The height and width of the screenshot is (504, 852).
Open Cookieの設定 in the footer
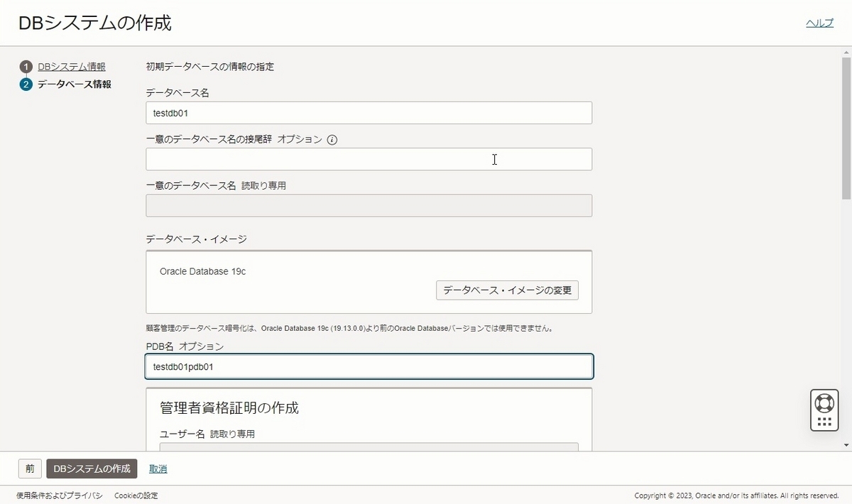(x=134, y=495)
